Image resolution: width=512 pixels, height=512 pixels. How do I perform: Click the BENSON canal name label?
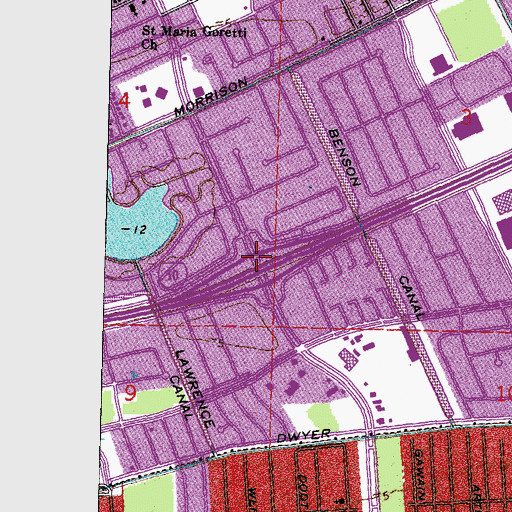344,157
